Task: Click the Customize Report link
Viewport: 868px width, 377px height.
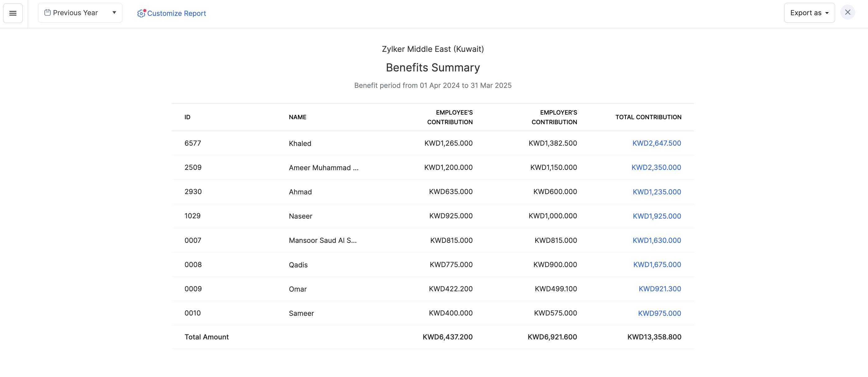Action: tap(176, 13)
